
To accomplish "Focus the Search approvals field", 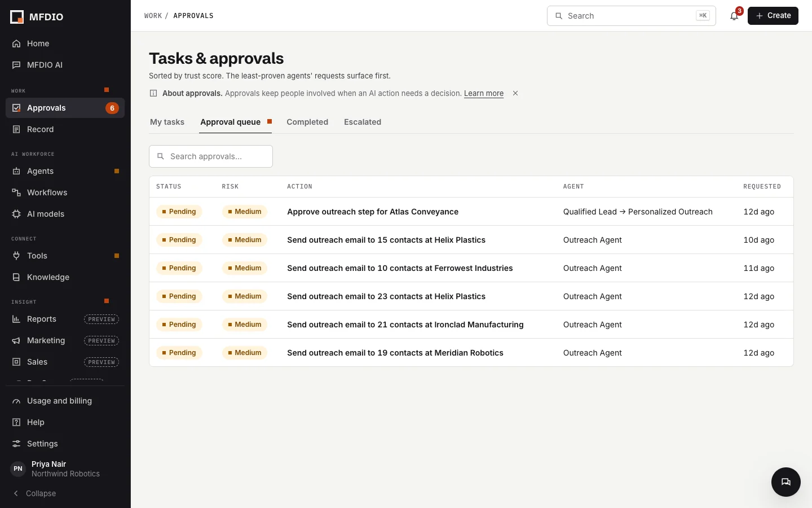I will [211, 156].
